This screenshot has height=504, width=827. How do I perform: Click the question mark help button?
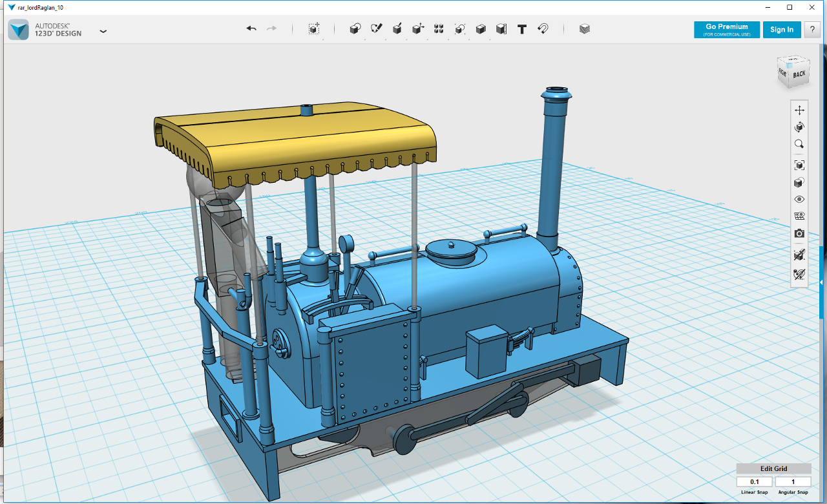811,30
